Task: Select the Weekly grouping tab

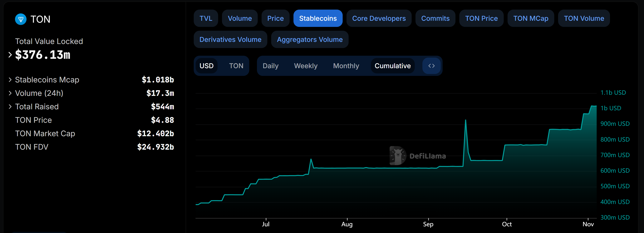Action: click(x=306, y=66)
